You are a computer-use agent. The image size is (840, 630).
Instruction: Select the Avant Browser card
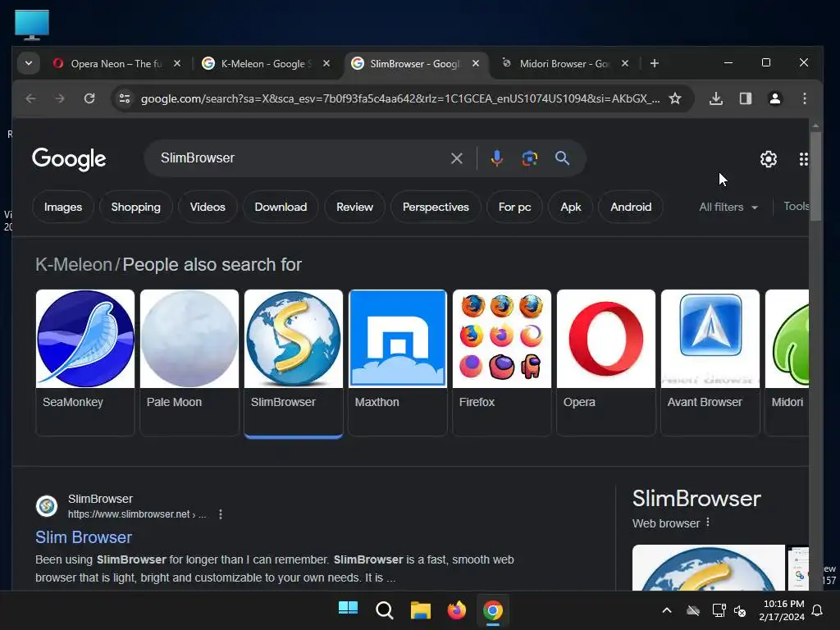pos(710,363)
